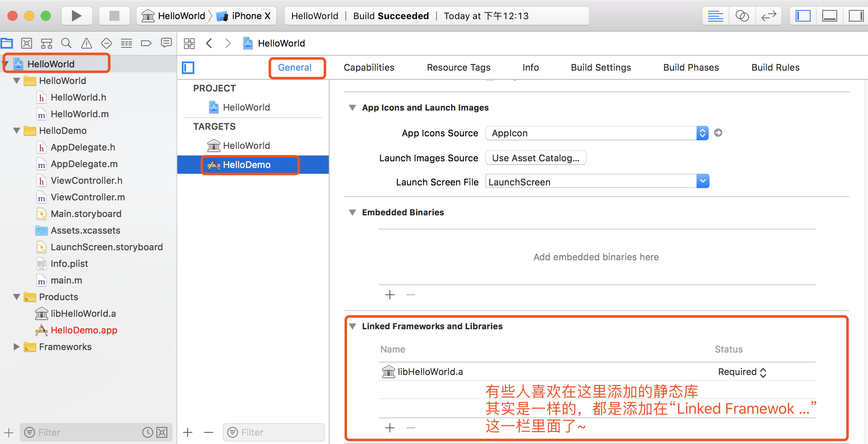Open the related items grid menu

coord(189,43)
